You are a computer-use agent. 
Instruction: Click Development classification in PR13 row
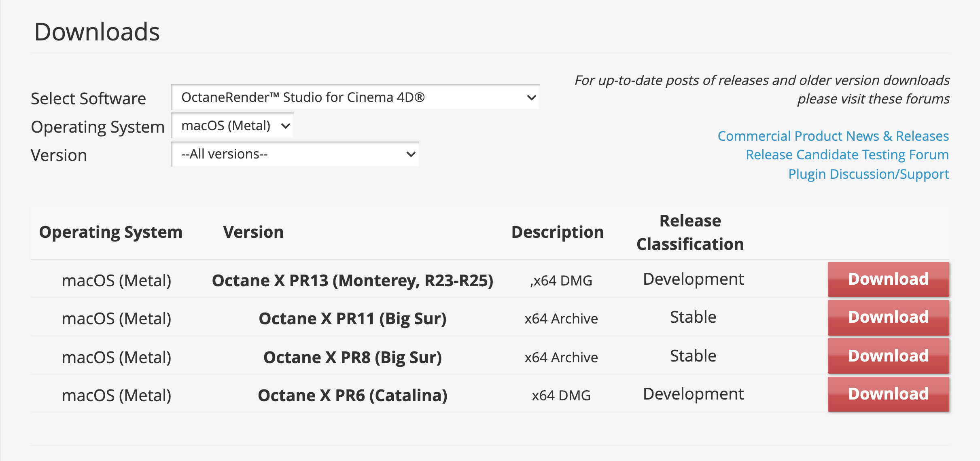pos(693,279)
